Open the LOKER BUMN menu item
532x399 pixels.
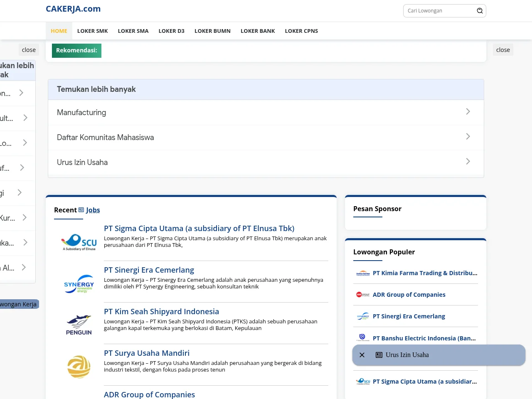(x=212, y=31)
